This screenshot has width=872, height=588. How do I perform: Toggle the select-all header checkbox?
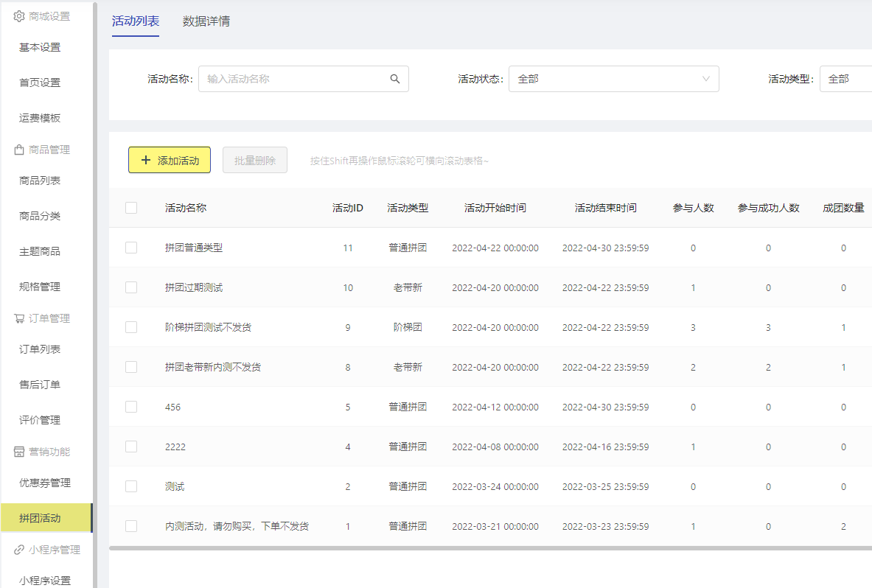(x=131, y=208)
